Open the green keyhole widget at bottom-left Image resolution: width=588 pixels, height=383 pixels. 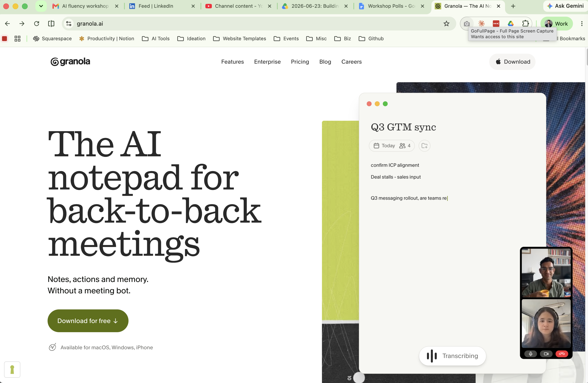[x=12, y=370]
